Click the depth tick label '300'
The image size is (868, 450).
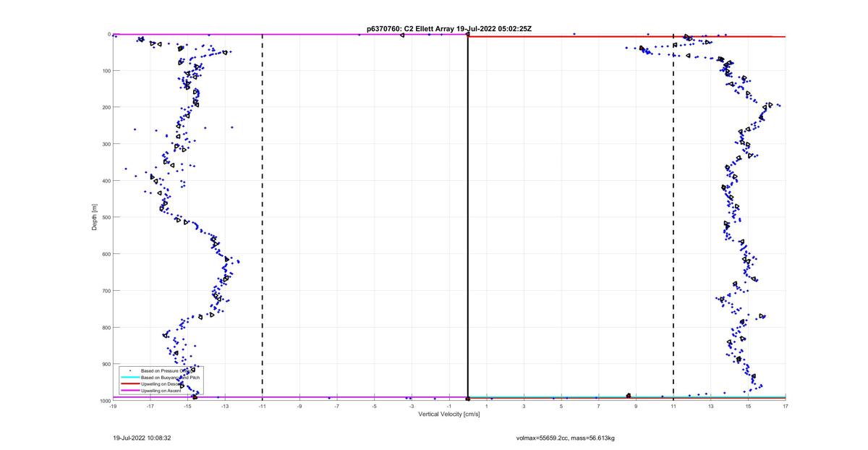105,144
